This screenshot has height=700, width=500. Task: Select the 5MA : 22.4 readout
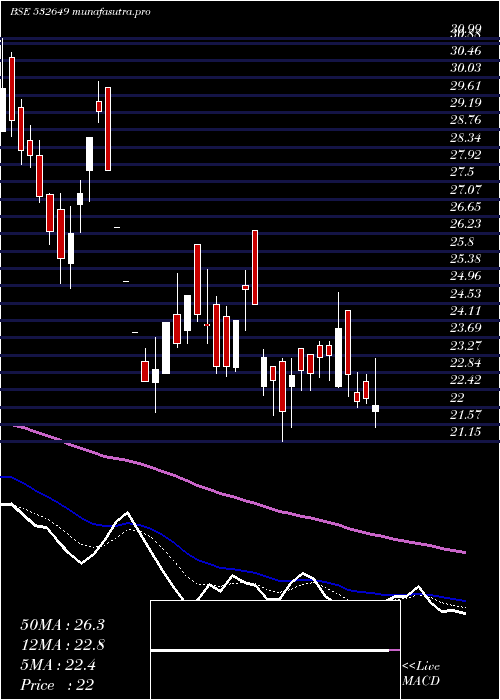tap(58, 665)
